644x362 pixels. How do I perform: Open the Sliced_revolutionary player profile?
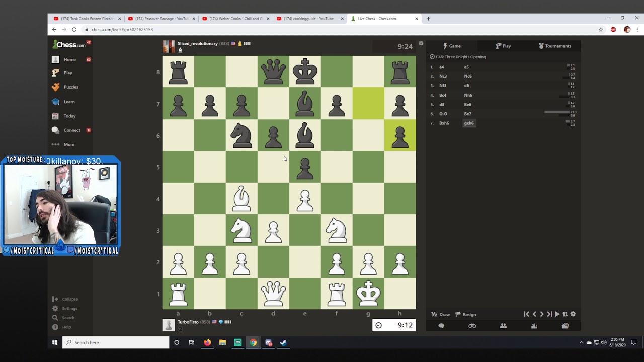tap(198, 44)
